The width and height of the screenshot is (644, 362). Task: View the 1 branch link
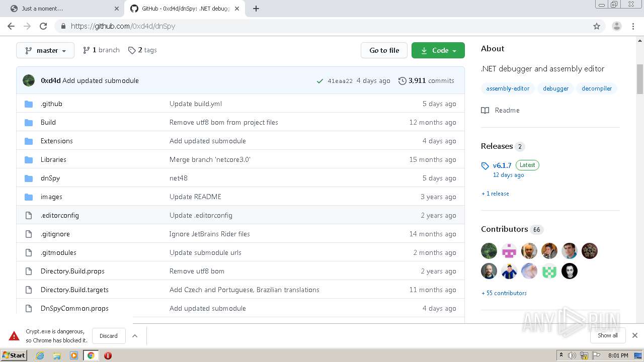(101, 50)
